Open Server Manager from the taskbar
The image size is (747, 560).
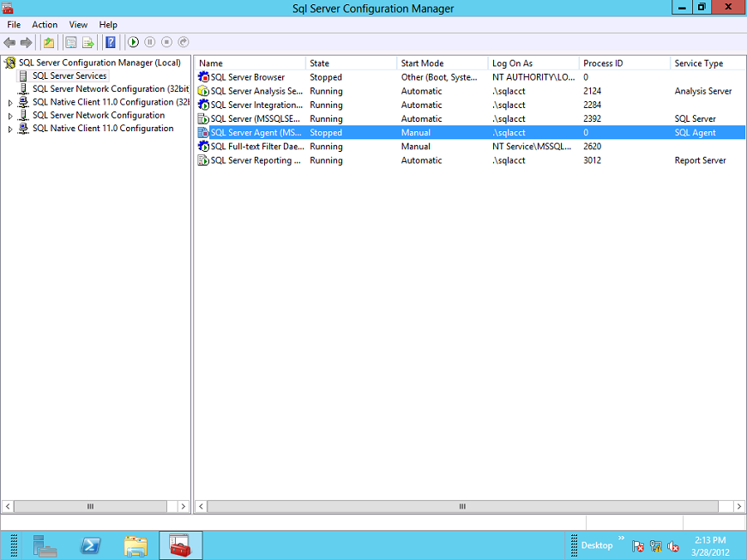click(x=45, y=545)
